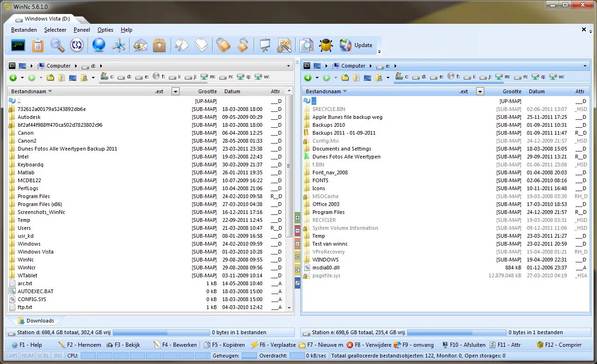The image size is (597, 364).
Task: Click the synchronize arrows toolbar icon
Action: [77, 45]
